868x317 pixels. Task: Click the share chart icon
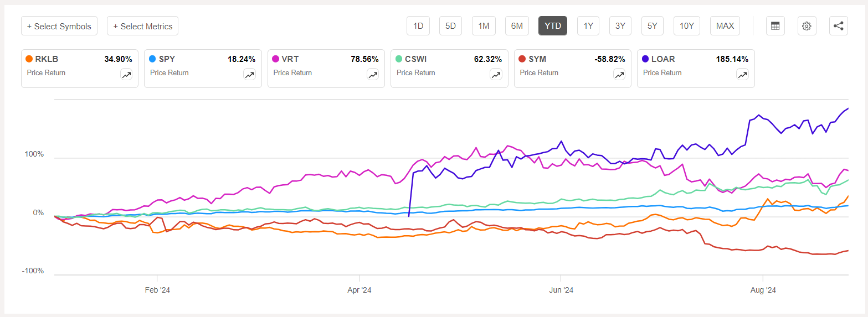839,26
